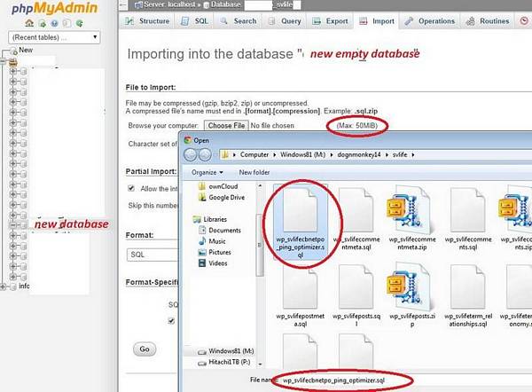Viewport: 532px width, 392px height.
Task: Expand the Organize menu in the dialog
Action: (207, 172)
